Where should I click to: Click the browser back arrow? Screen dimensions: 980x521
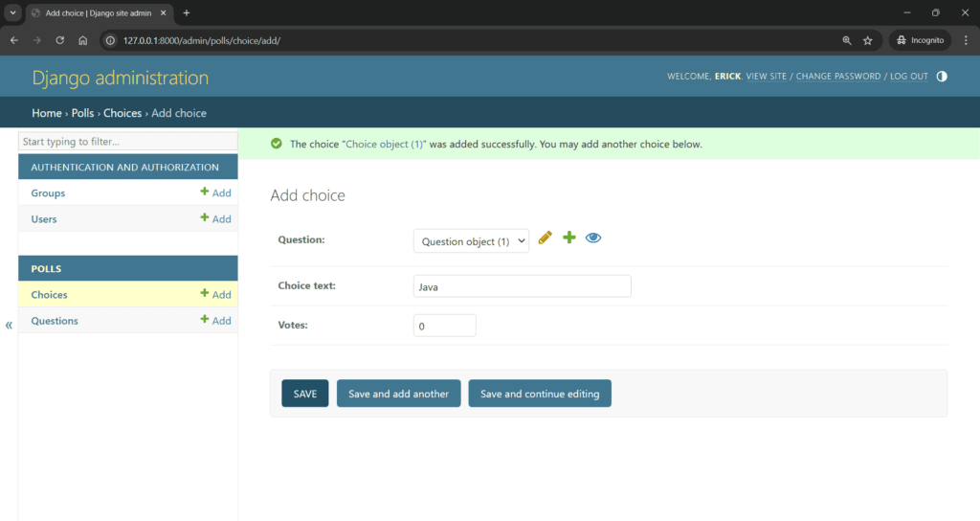pos(13,40)
